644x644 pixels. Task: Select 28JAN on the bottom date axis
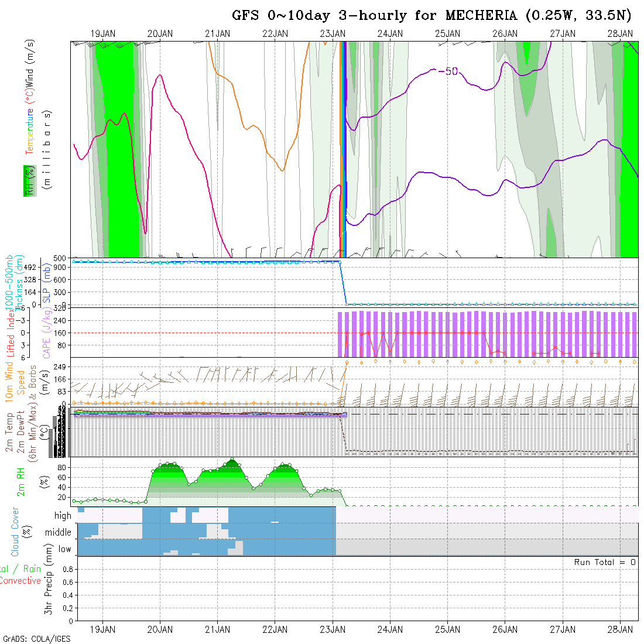(x=619, y=629)
